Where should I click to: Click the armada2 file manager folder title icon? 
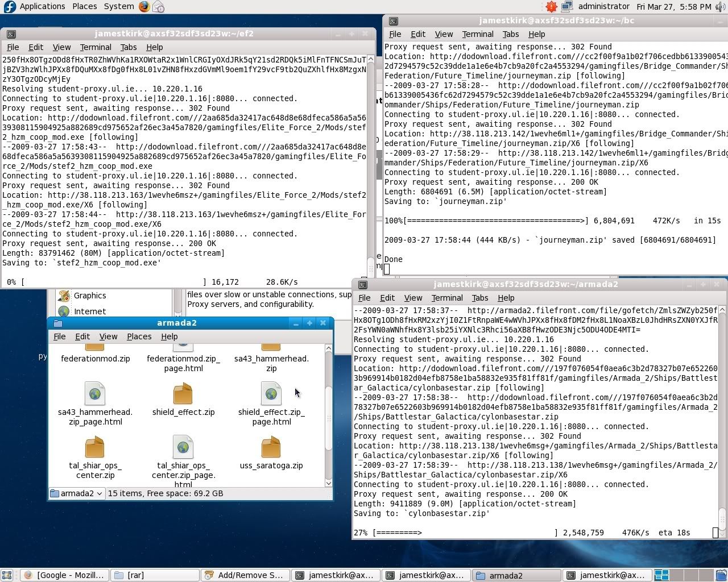[57, 323]
